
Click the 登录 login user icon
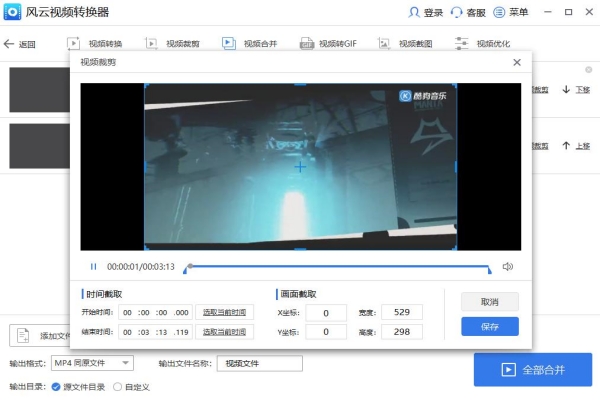(x=415, y=13)
